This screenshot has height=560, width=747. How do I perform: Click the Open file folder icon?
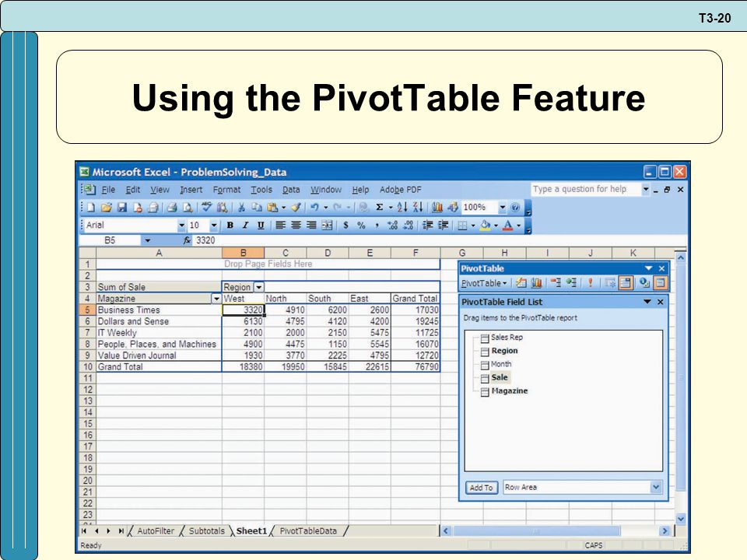107,208
